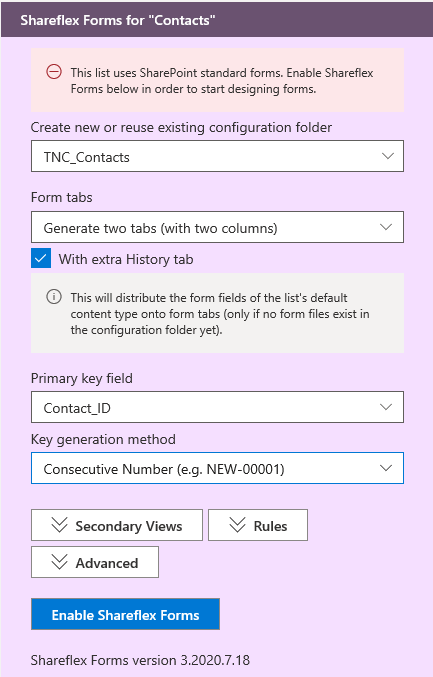Expand the Secondary Views section
433x677 pixels.
pyautogui.click(x=117, y=525)
